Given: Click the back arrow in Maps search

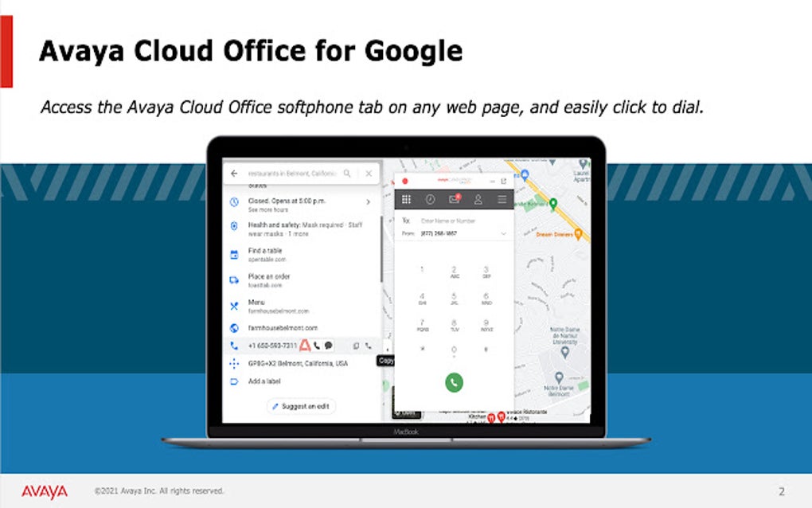Looking at the screenshot, I should coord(234,174).
